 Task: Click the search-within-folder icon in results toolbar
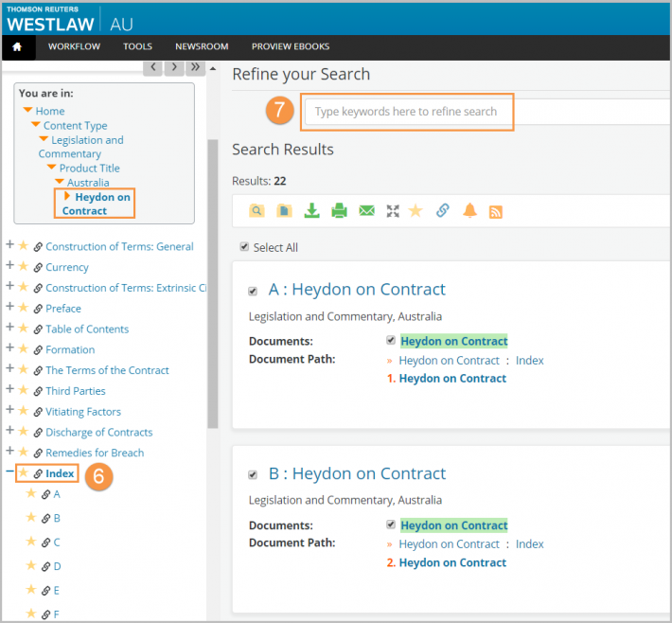click(256, 211)
